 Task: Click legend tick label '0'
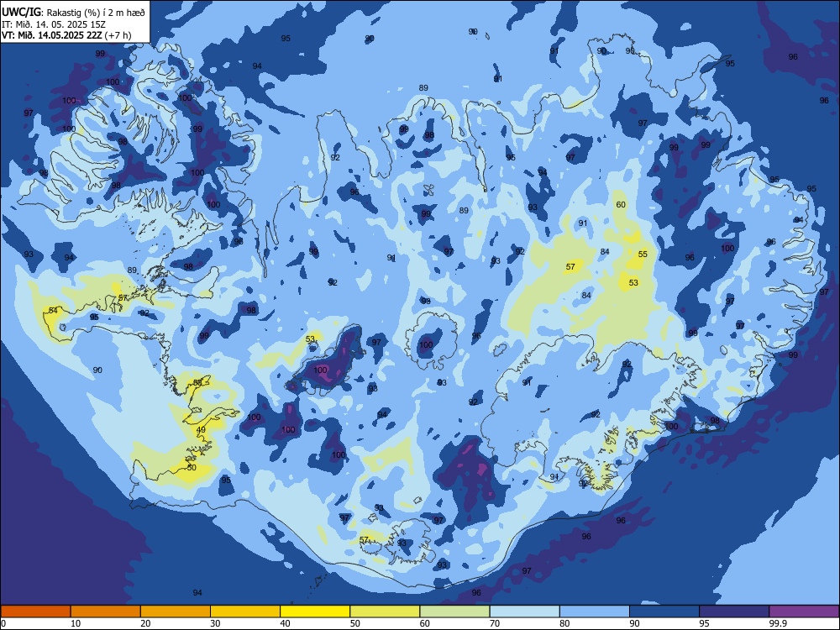coord(3,623)
